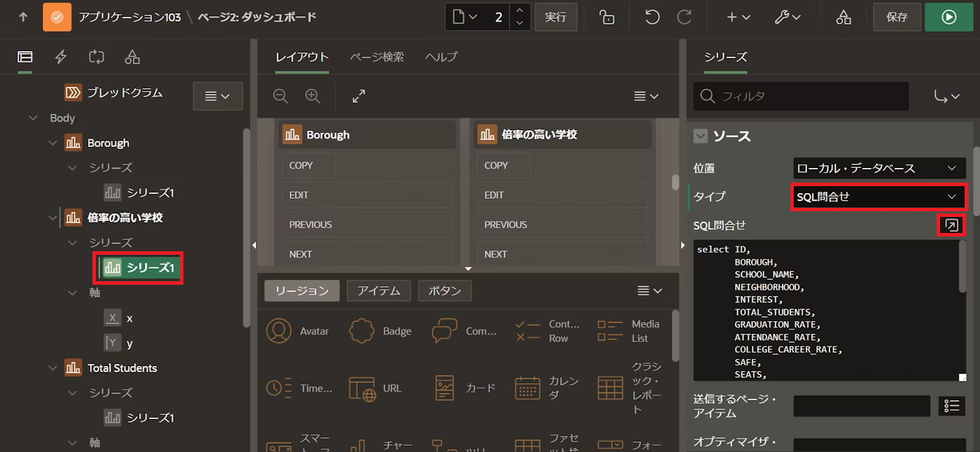Click the page number field showing 2
This screenshot has height=452, width=980.
pyautogui.click(x=497, y=17)
